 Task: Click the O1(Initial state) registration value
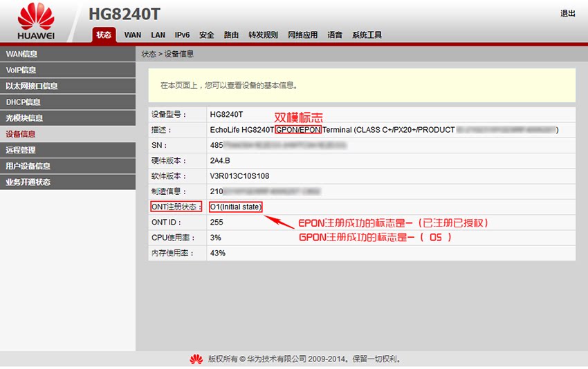tap(235, 207)
